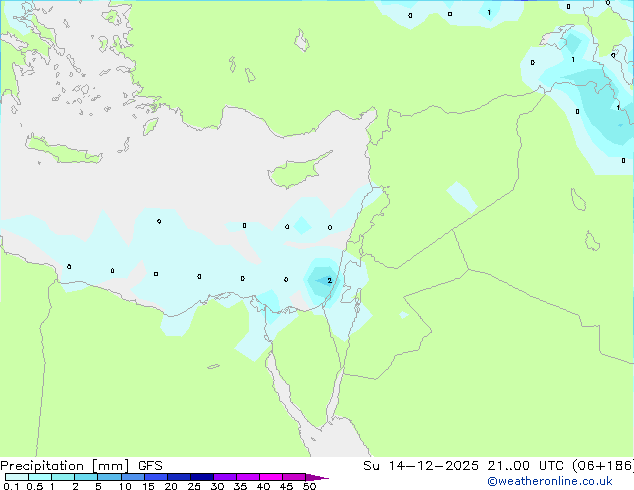Click the "Su 14-12-2025" date text
This screenshot has height=490, width=634.
(421, 466)
